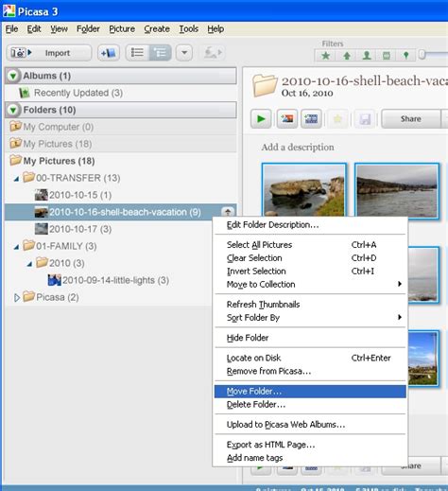Open the Tools menu

click(188, 28)
